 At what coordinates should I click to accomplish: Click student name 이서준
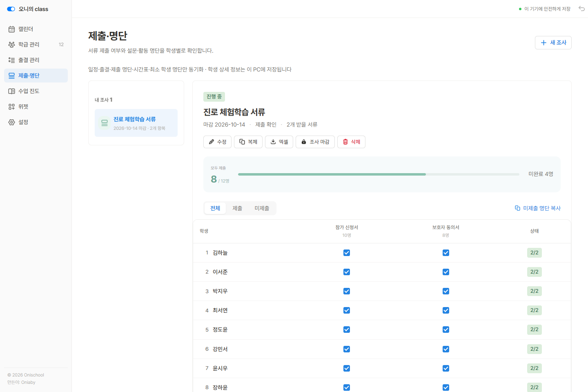(x=220, y=272)
